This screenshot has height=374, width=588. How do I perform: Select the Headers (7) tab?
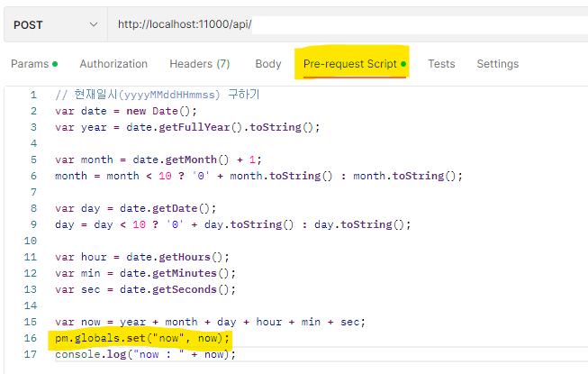[200, 64]
